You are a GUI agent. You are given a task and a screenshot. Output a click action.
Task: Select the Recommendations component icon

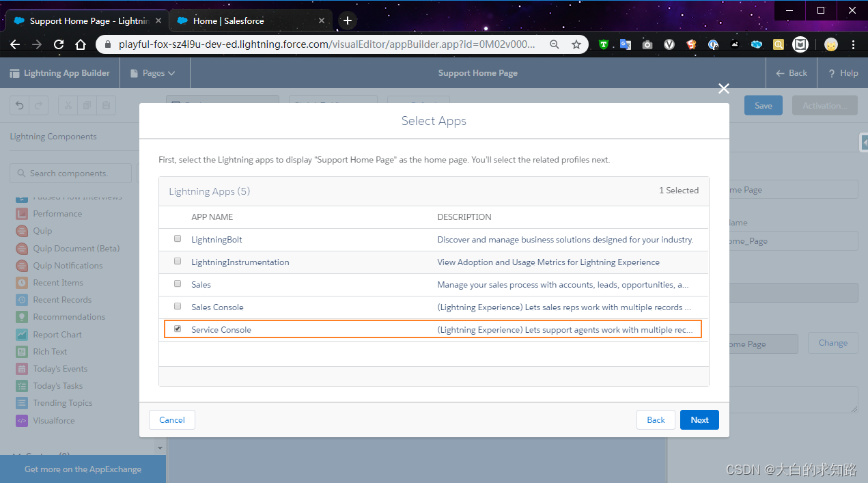point(21,317)
